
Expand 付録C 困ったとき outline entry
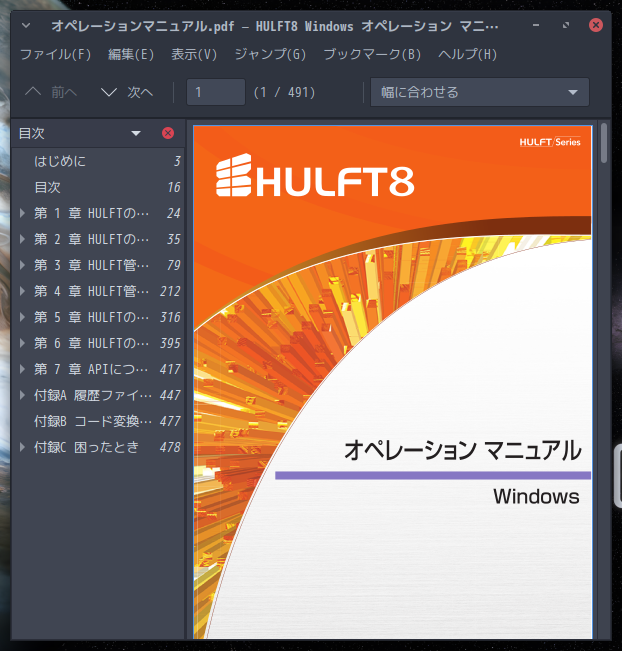22,447
